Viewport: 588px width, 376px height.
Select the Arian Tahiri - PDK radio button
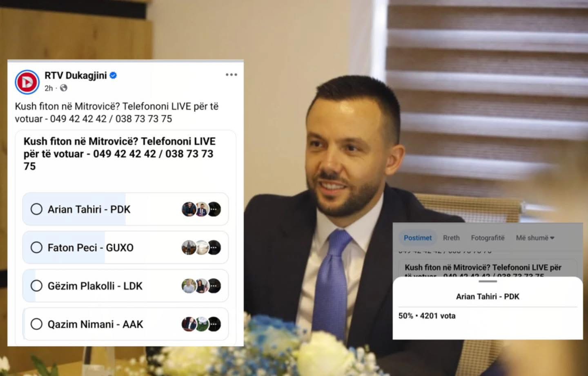(x=36, y=209)
